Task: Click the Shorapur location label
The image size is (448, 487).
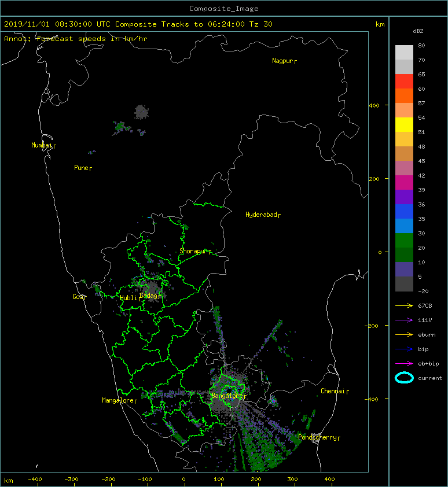Action: (x=193, y=251)
